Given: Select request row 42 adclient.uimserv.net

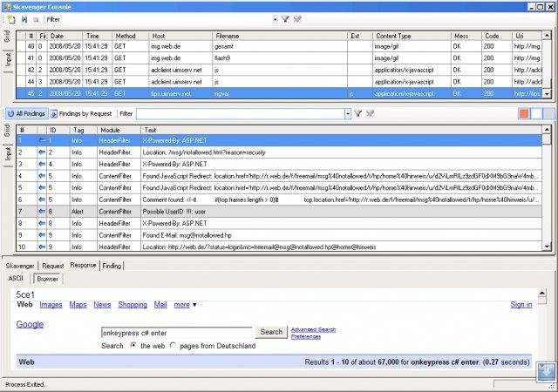Looking at the screenshot, I should pos(279,70).
